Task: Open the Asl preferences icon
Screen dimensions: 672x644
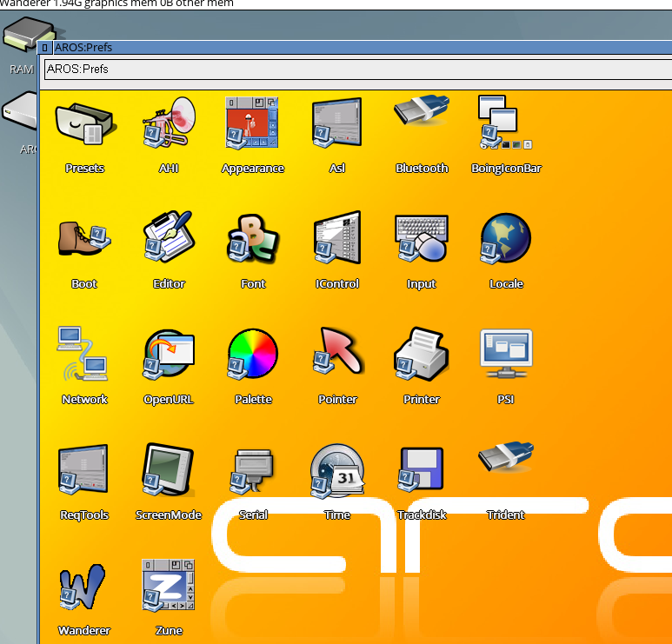Action: [x=336, y=123]
